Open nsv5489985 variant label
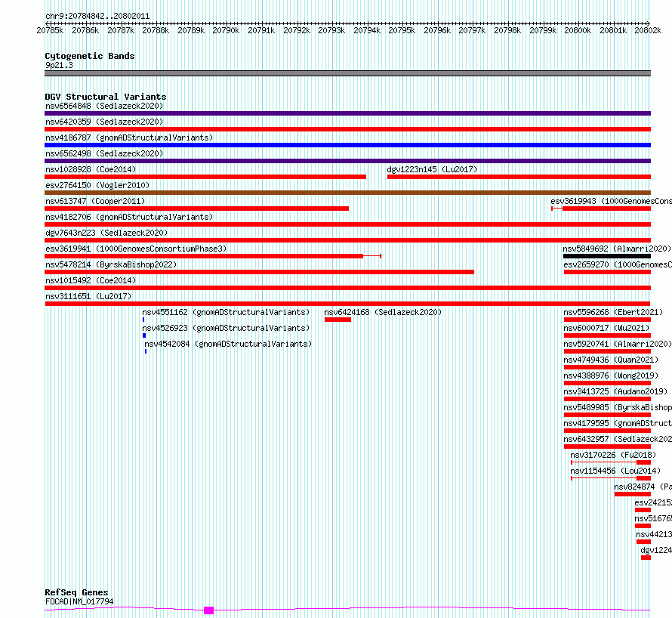The image size is (672, 618). 618,407
